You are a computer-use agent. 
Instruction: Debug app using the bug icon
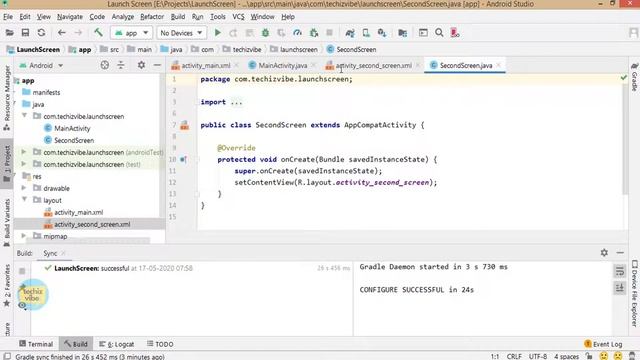265,33
